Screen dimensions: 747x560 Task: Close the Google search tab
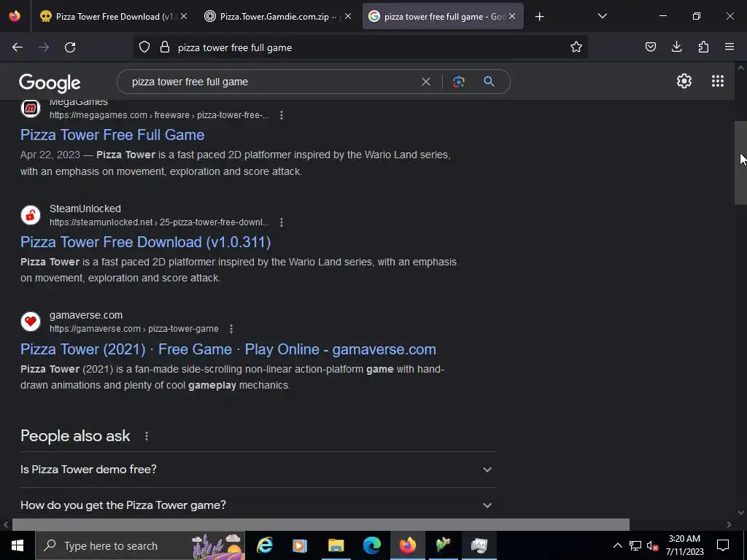[x=512, y=16]
